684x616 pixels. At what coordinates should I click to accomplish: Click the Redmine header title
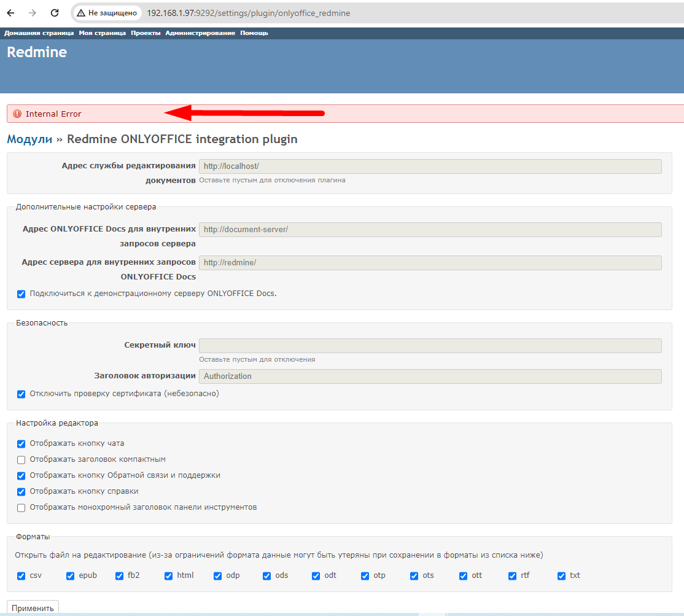coord(37,52)
